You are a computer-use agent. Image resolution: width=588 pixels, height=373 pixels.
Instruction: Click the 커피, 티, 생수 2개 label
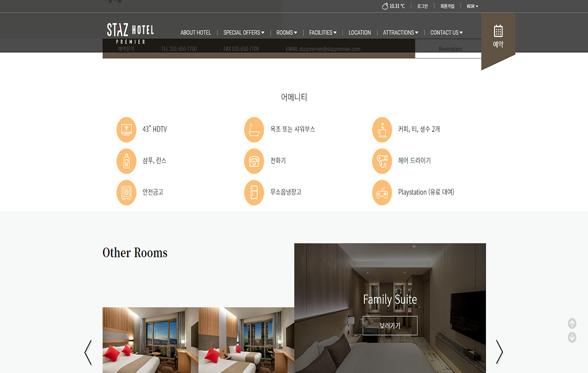click(419, 129)
